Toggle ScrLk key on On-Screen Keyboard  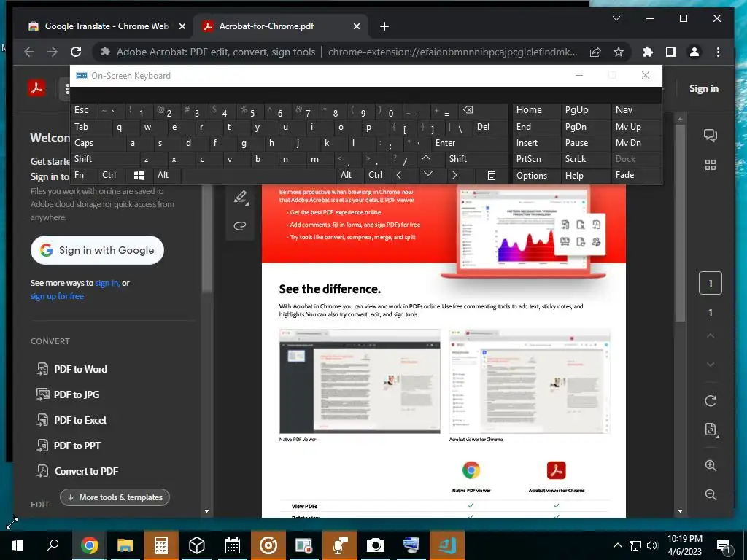click(x=586, y=159)
